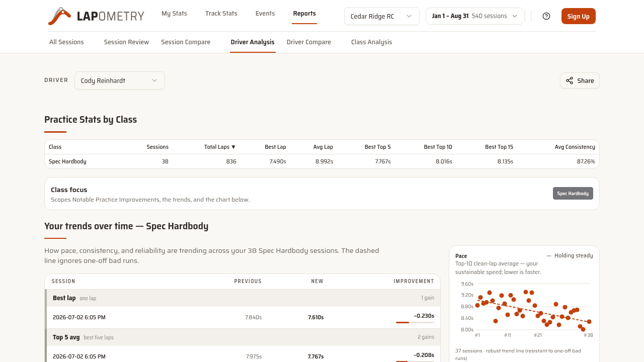Click the Spec Hardbody class focus chip
644x362 pixels.
(x=573, y=194)
